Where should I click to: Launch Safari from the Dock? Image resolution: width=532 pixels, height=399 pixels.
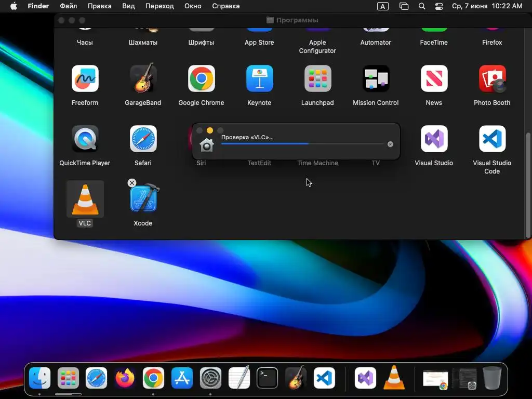(96, 378)
